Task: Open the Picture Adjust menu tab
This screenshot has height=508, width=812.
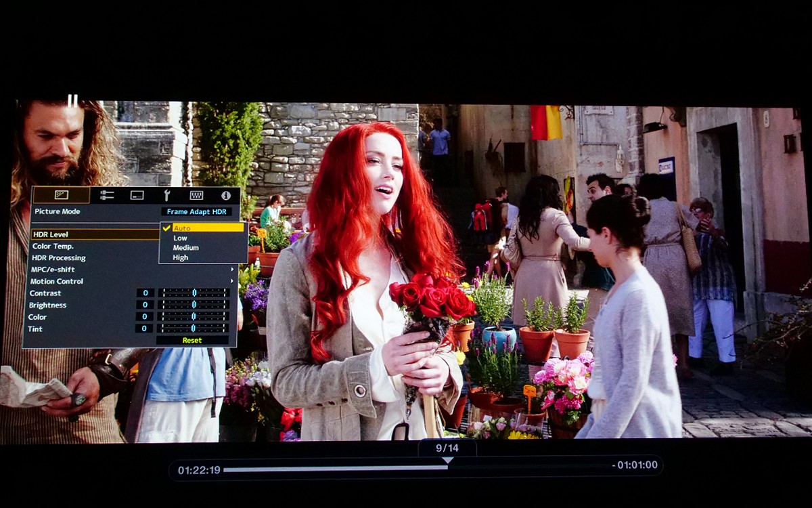Action: tap(61, 195)
